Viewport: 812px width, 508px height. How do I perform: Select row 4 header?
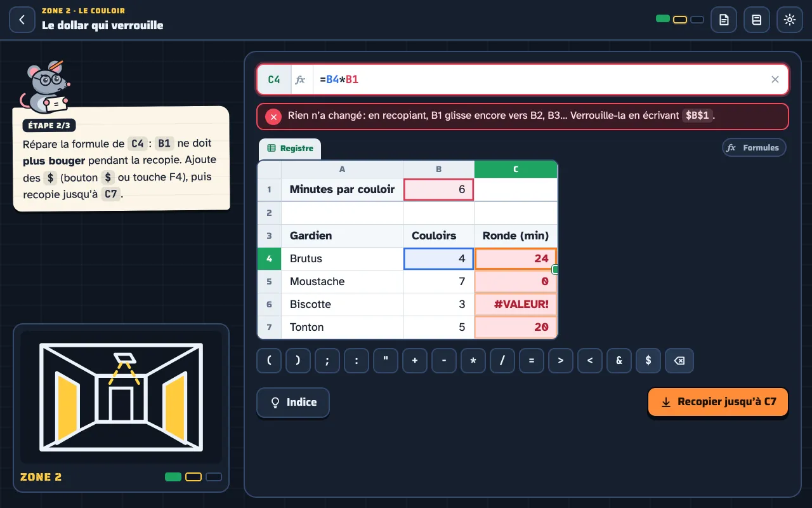pyautogui.click(x=269, y=258)
